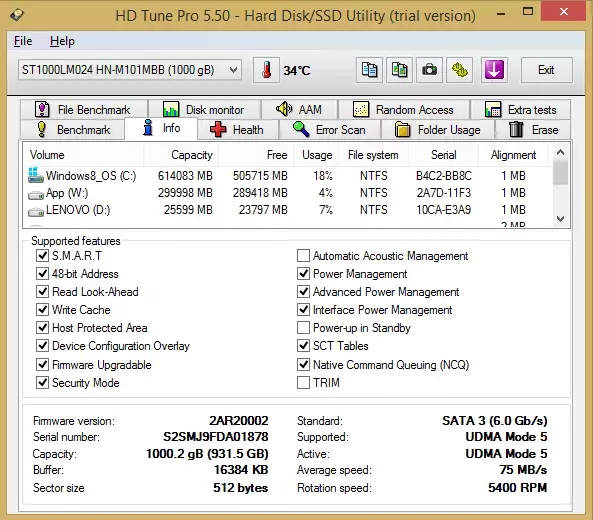593x520 pixels.
Task: Sort by the Alignment column header
Action: point(513,155)
